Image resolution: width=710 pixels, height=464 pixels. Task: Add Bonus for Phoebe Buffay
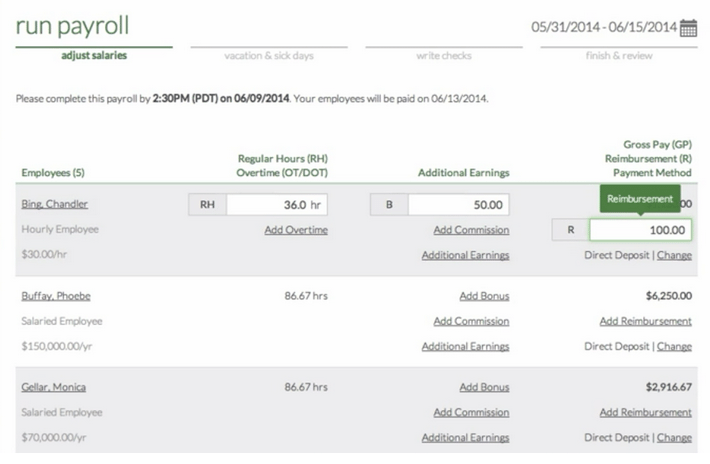[485, 296]
